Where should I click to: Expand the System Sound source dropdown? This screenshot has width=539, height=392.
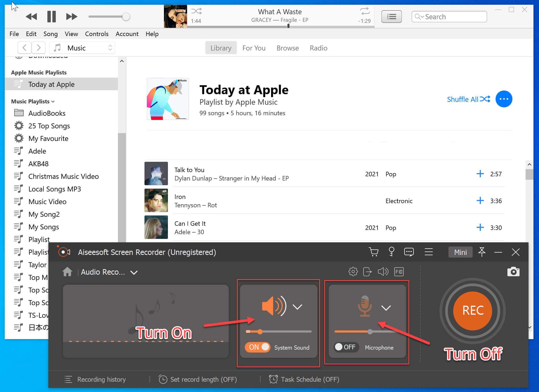coord(297,307)
